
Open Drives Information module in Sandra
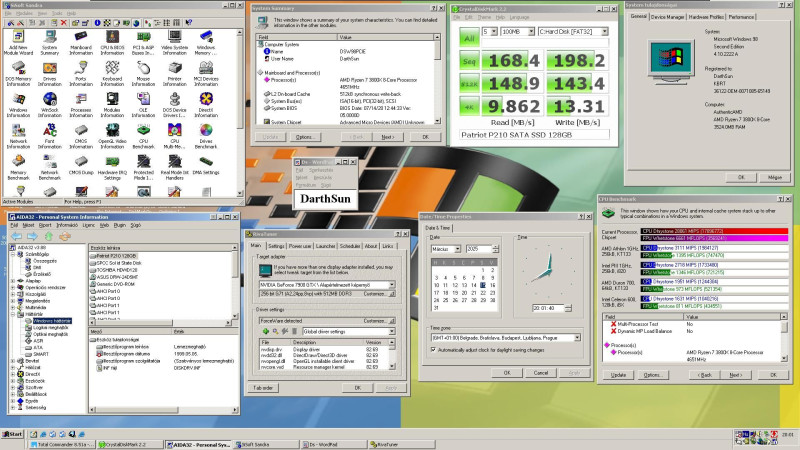49,74
